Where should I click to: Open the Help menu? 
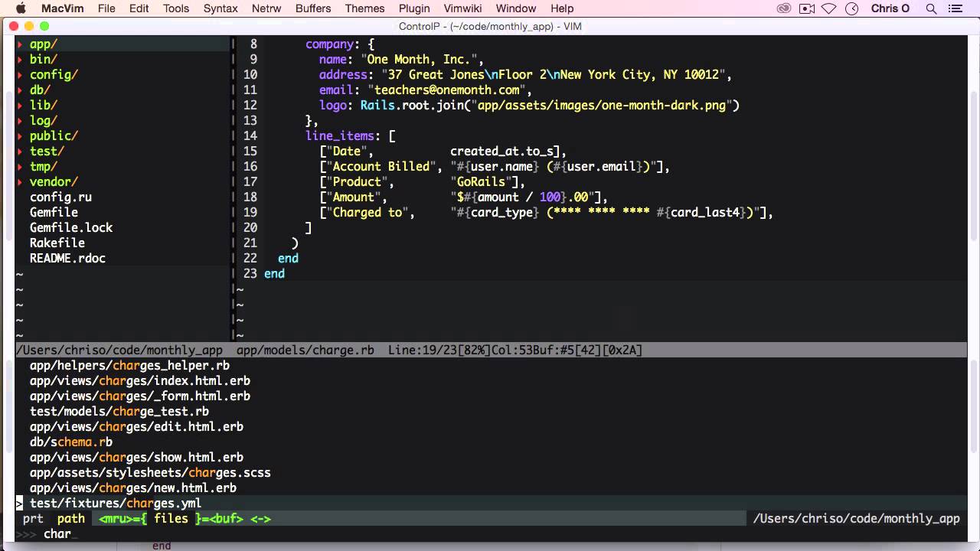point(562,8)
